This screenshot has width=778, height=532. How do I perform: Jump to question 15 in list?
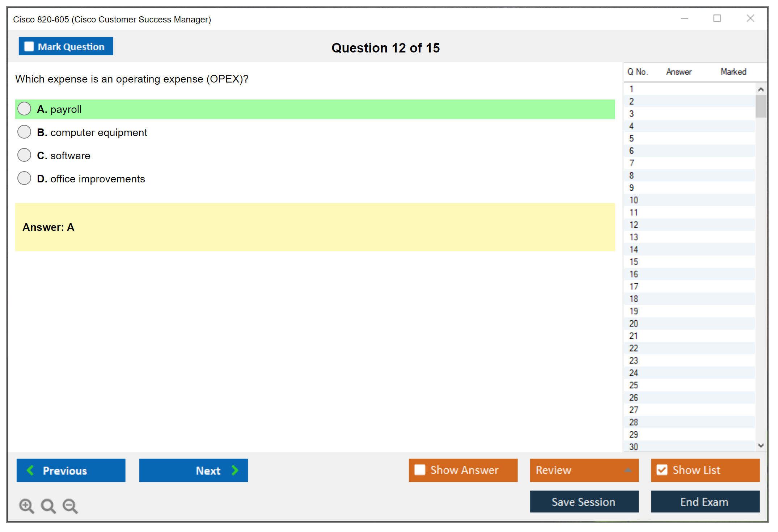coord(634,262)
